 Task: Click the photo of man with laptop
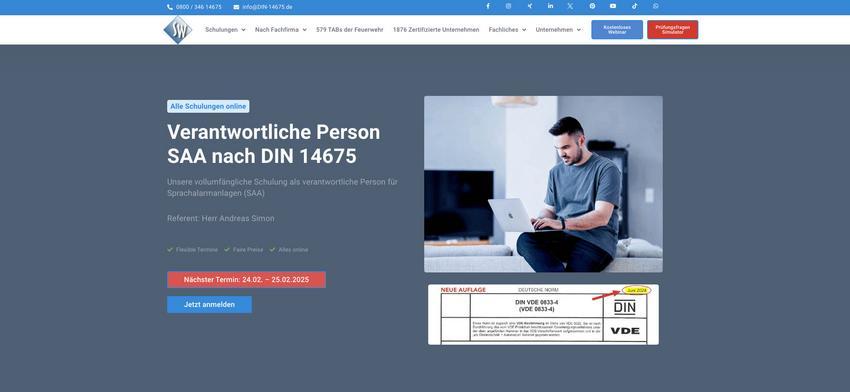[543, 184]
